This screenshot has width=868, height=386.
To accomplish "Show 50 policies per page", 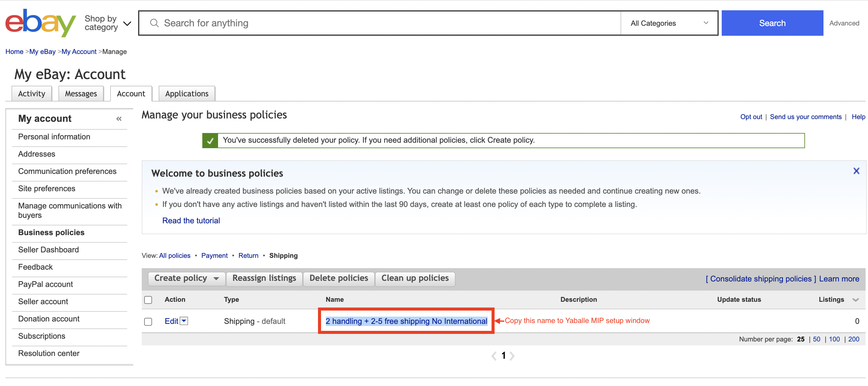I will tap(817, 339).
